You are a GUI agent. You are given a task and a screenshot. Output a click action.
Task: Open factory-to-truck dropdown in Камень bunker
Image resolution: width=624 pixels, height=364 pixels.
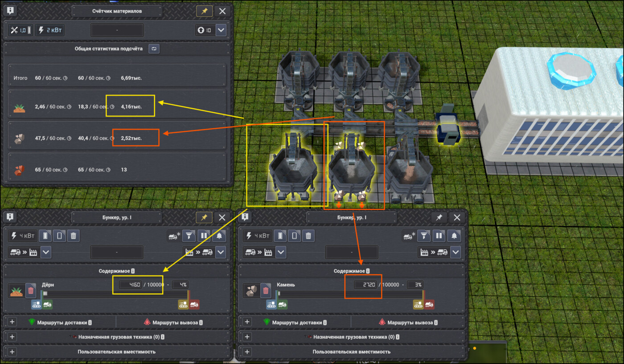tap(456, 252)
